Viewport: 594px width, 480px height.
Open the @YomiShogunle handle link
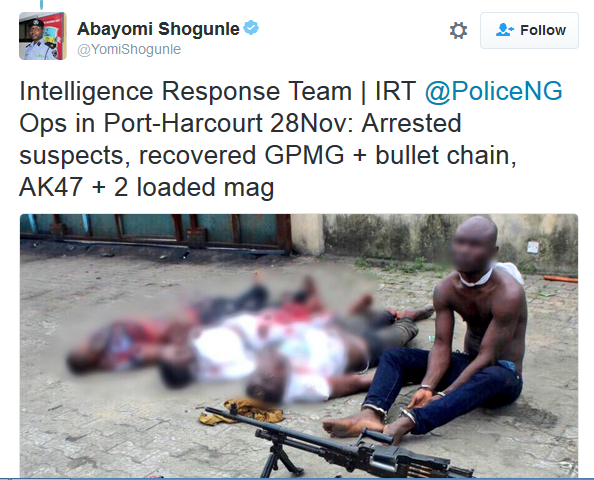pos(129,50)
